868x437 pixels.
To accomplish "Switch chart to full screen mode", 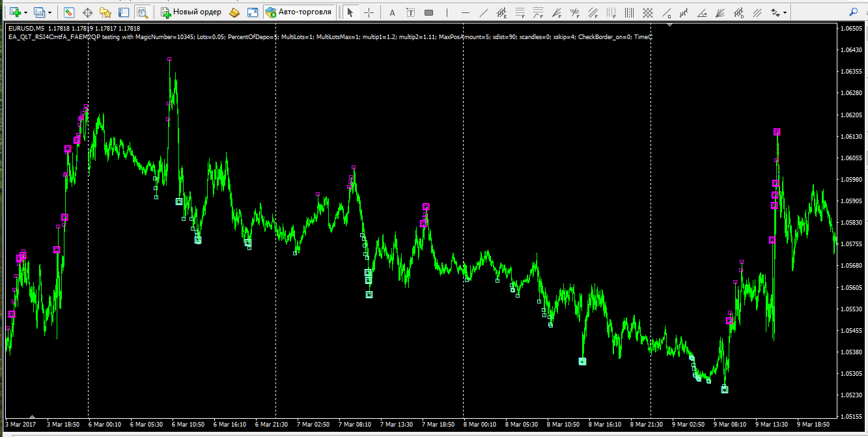I will click(x=253, y=12).
